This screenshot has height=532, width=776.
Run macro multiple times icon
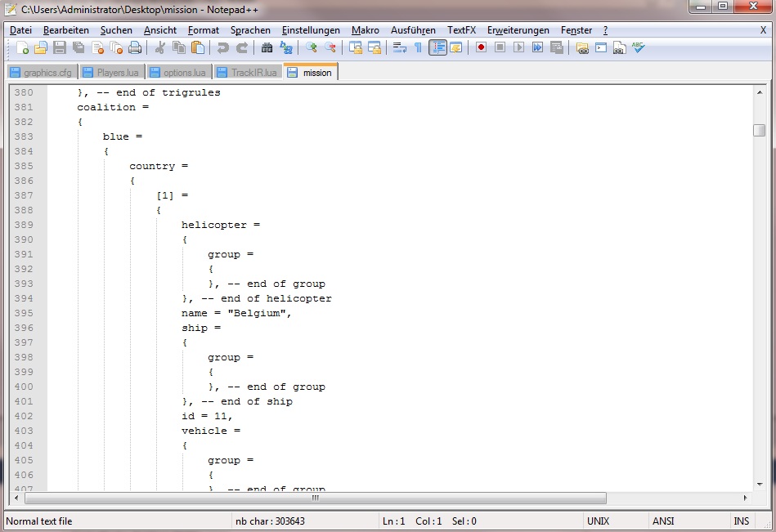pos(537,47)
